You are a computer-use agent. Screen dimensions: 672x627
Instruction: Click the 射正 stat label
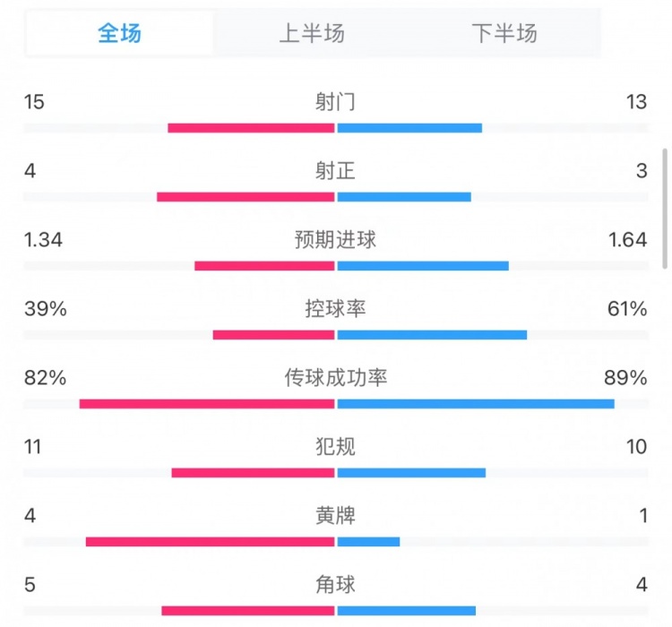336,170
